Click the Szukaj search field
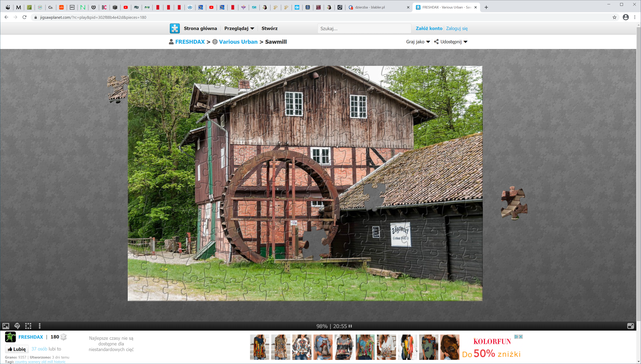This screenshot has width=641, height=364. (364, 29)
